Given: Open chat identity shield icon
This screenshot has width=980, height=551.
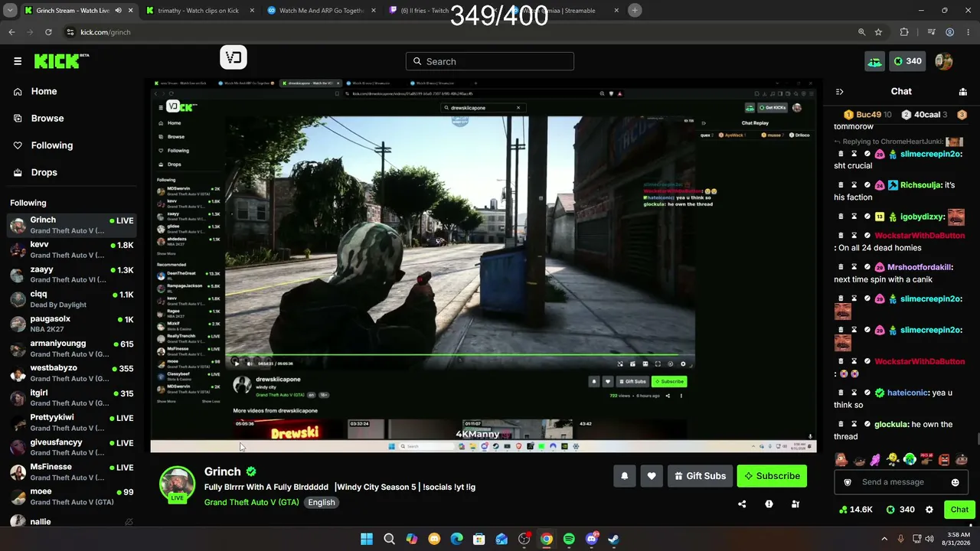Looking at the screenshot, I should click(x=848, y=482).
